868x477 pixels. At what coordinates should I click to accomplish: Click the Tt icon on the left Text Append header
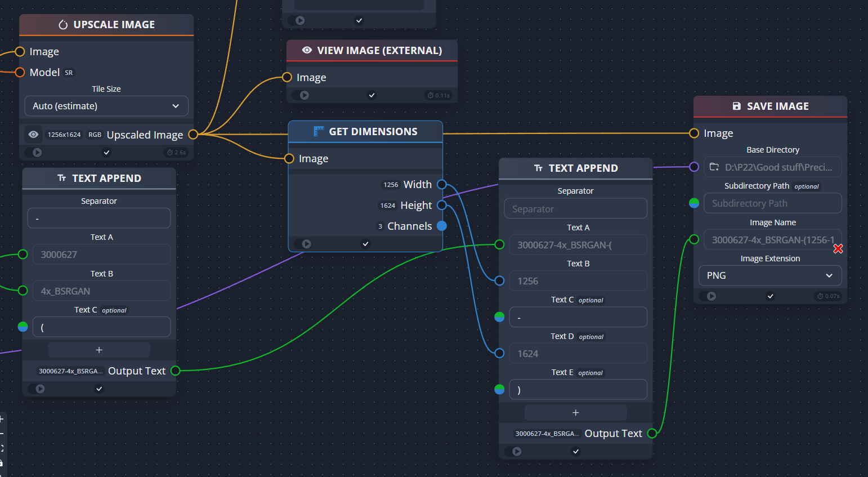pyautogui.click(x=62, y=177)
